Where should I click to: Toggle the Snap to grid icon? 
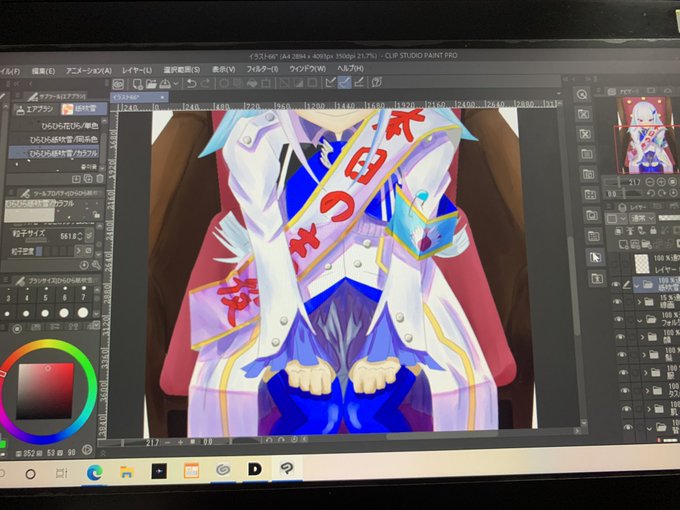359,82
